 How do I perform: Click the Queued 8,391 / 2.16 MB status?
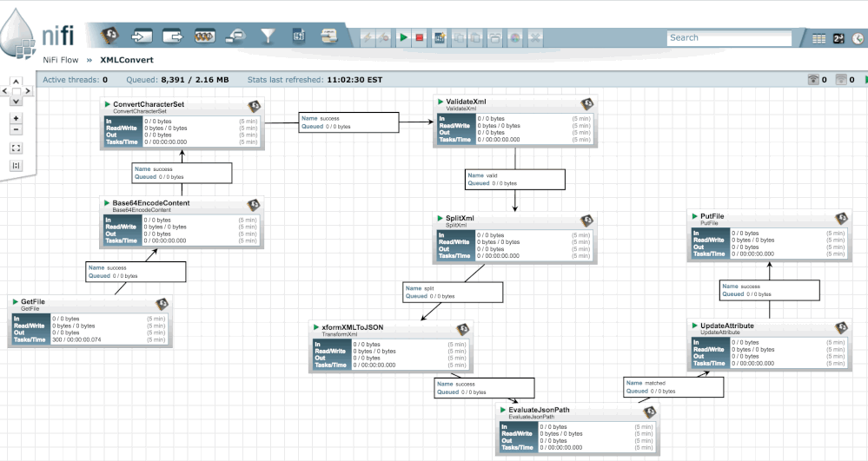[x=177, y=80]
